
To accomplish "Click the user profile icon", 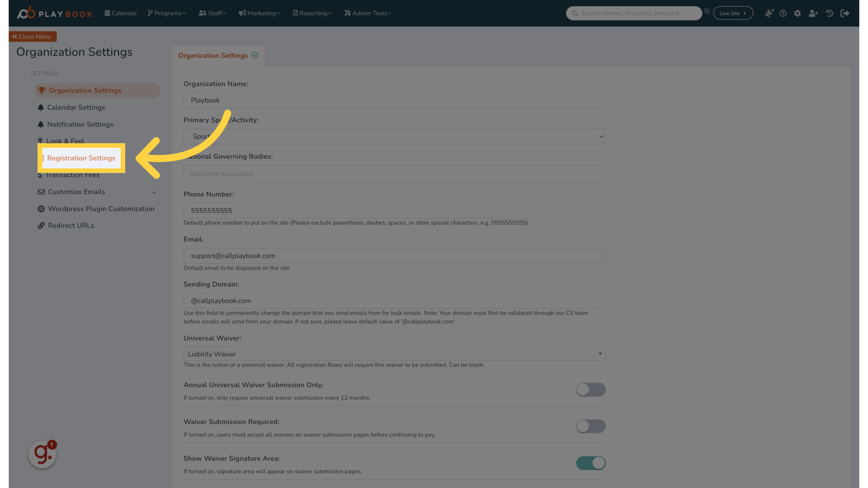I will tap(813, 13).
